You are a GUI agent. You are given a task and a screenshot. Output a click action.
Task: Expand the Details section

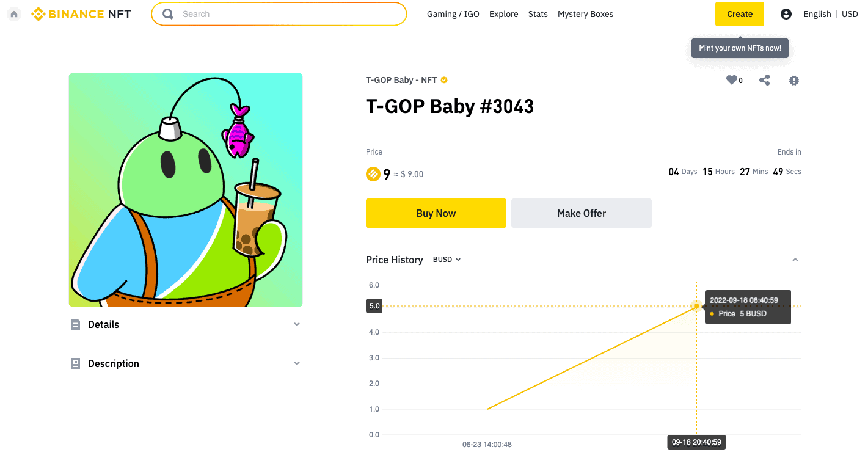coord(186,324)
